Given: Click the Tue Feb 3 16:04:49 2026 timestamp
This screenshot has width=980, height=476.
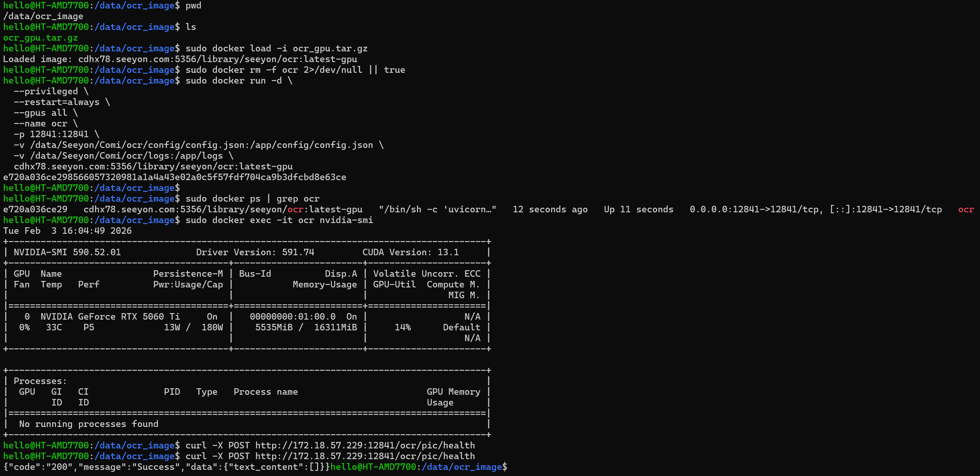Looking at the screenshot, I should pyautogui.click(x=67, y=231).
